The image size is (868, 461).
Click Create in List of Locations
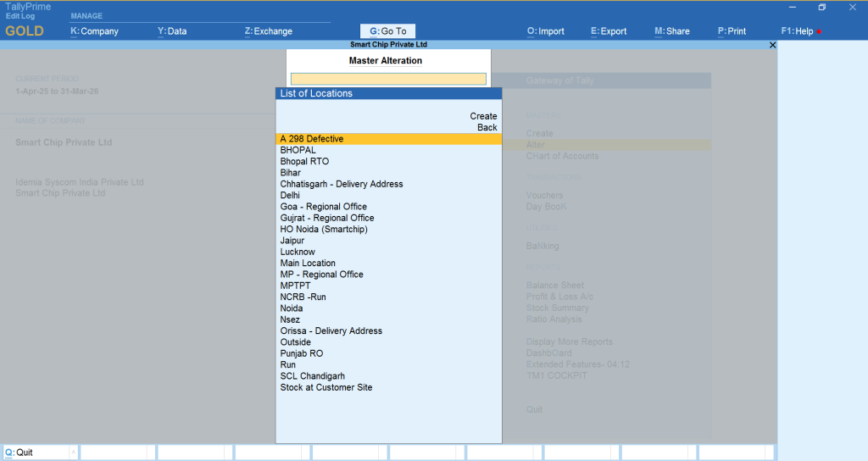pyautogui.click(x=483, y=116)
